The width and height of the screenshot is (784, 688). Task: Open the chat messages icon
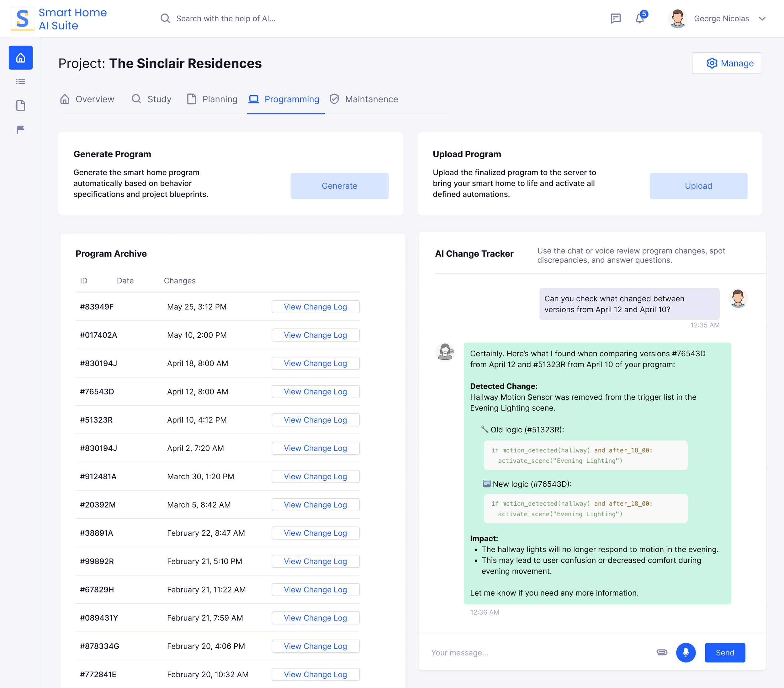tap(615, 18)
